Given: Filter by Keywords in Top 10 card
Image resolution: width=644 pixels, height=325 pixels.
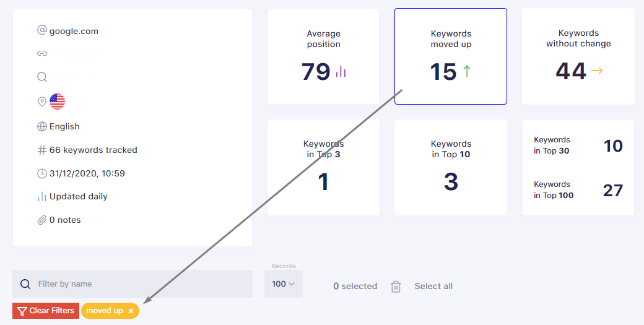Looking at the screenshot, I should click(x=451, y=167).
